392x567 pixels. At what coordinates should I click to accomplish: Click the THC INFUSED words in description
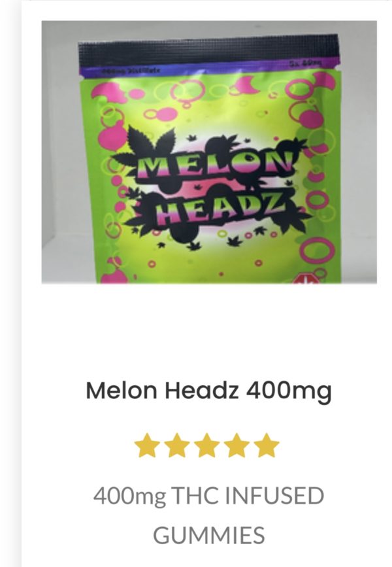pyautogui.click(x=248, y=496)
